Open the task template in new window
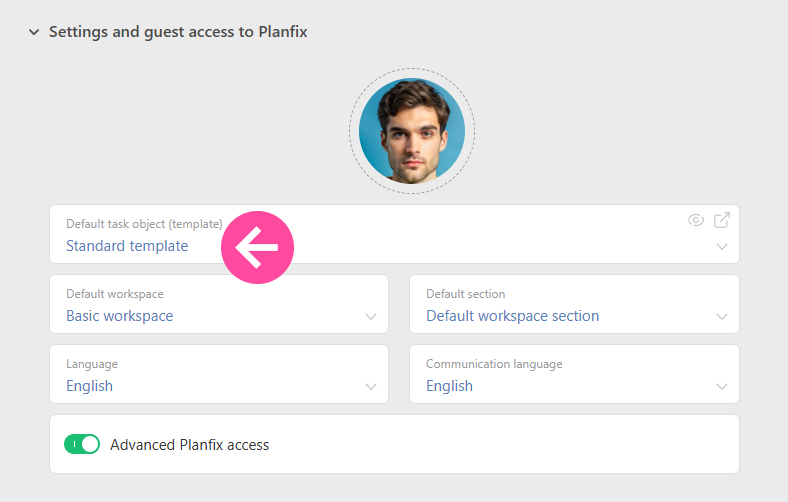This screenshot has height=502, width=788. (x=722, y=220)
